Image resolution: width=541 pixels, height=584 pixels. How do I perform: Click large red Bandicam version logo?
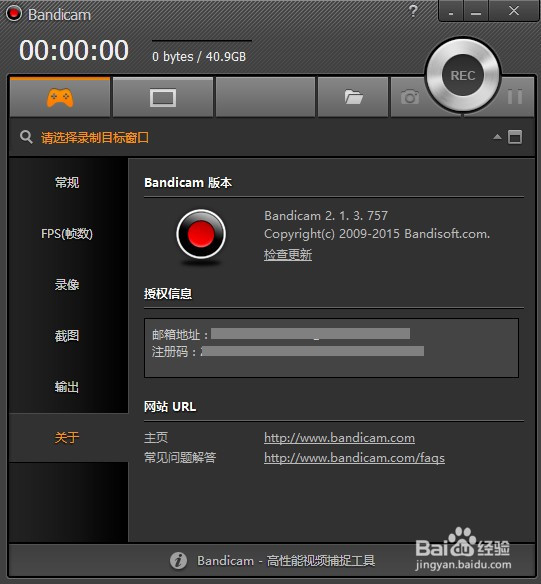[x=201, y=234]
